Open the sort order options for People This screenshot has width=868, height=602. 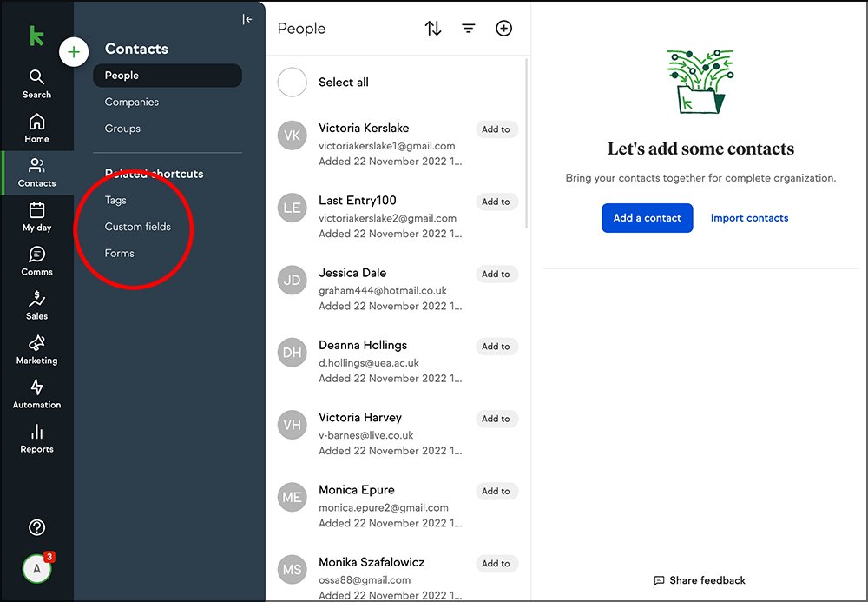click(433, 29)
